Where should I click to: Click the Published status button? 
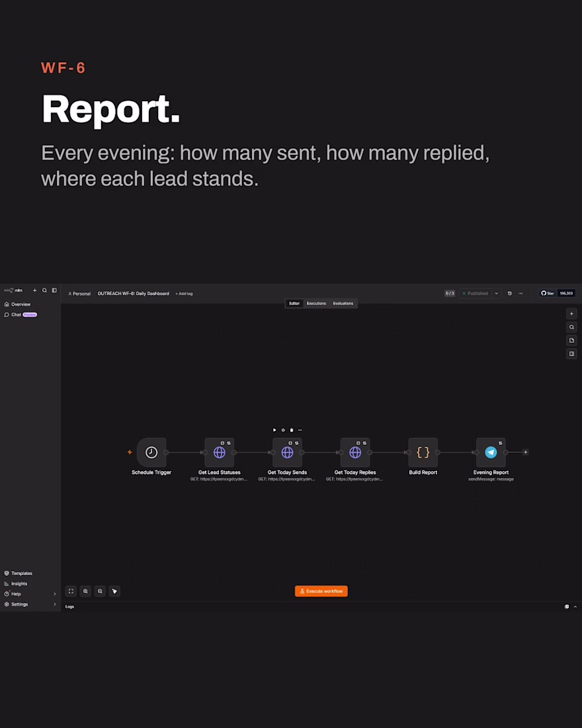point(476,293)
